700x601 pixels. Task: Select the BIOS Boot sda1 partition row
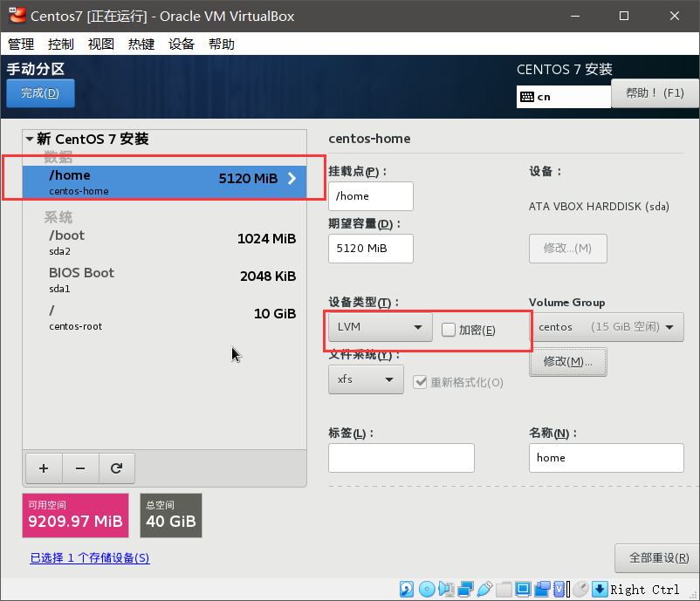tap(164, 280)
